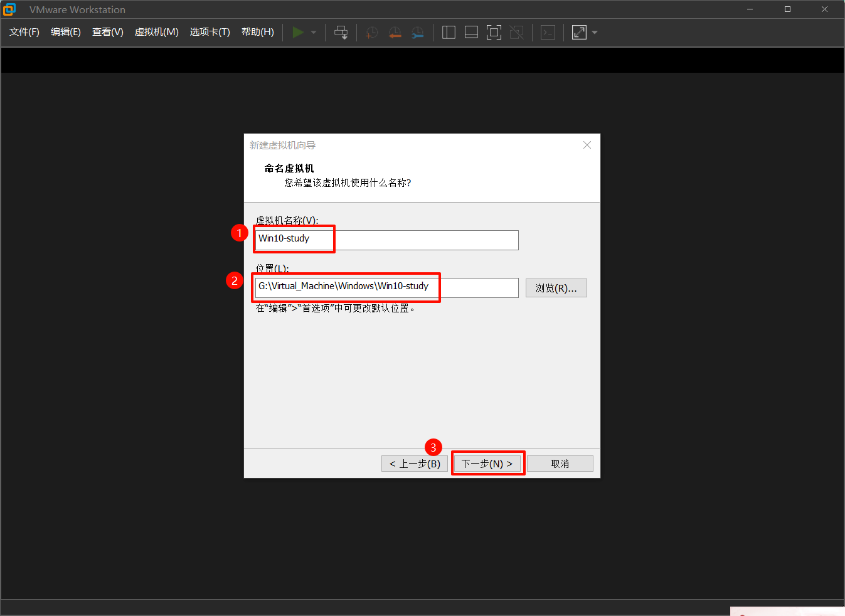Open the 文件(F) menu
Screen dimensions: 845x616
tap(24, 32)
